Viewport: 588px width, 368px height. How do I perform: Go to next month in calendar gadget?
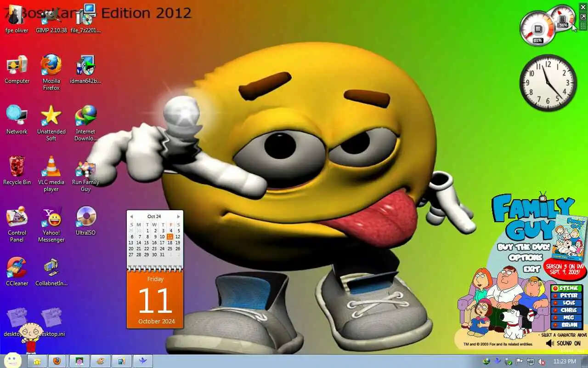tap(179, 217)
